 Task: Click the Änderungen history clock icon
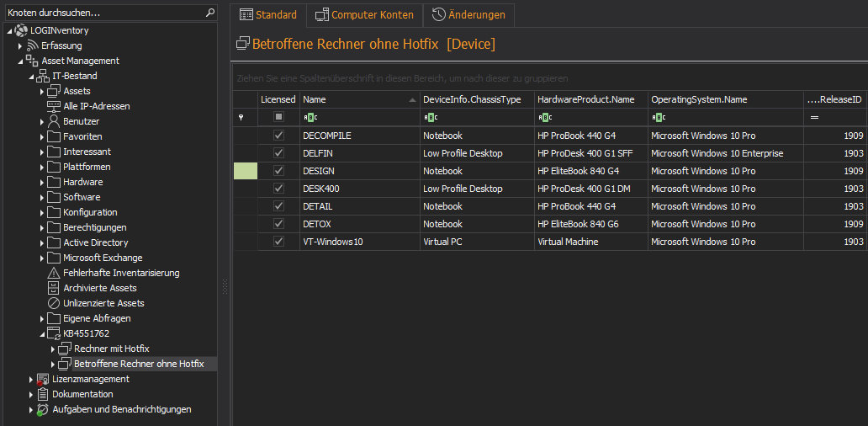pyautogui.click(x=439, y=15)
